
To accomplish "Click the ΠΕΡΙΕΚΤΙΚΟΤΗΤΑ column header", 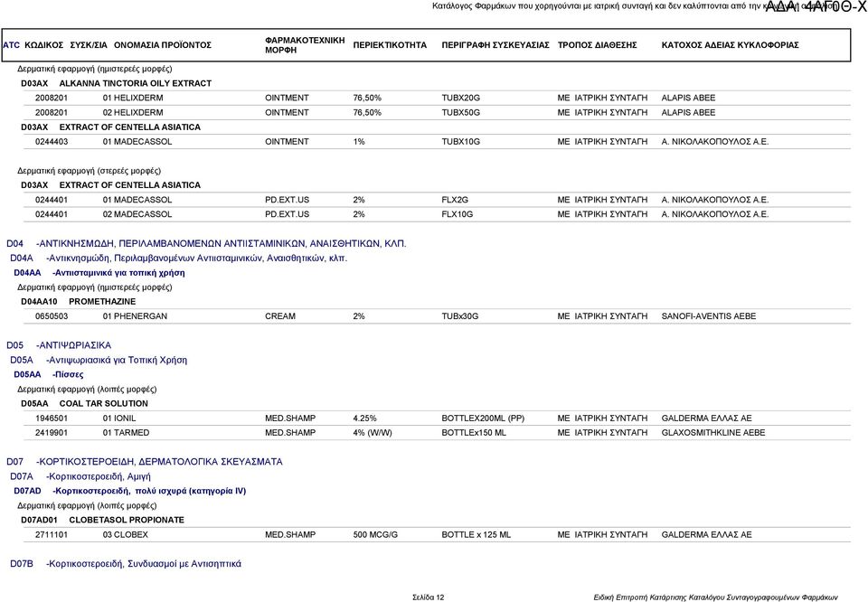I will (x=390, y=45).
